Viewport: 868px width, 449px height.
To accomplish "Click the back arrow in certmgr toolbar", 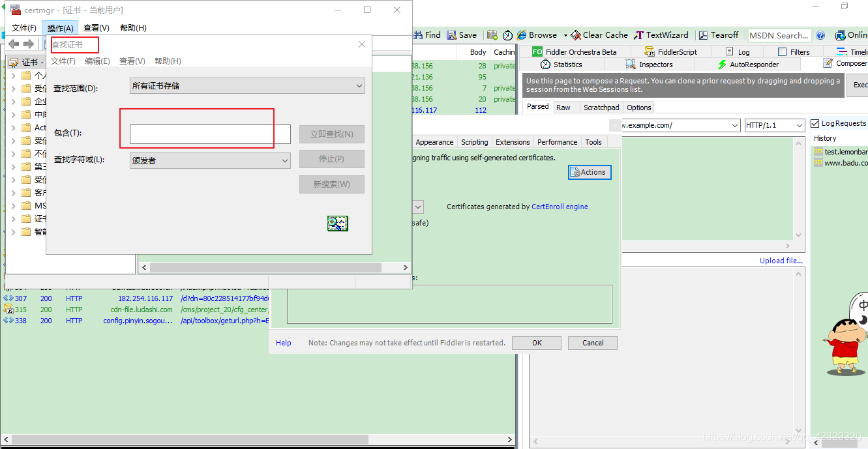I will coord(13,44).
